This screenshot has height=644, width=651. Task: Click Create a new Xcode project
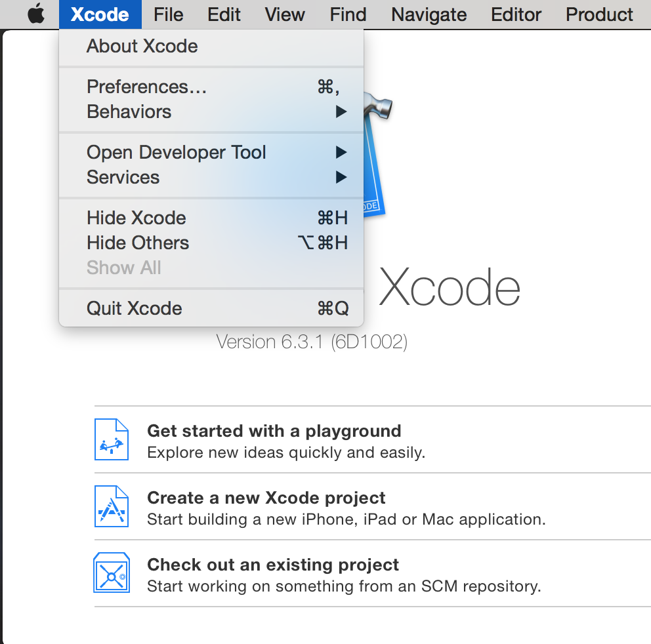point(266,498)
